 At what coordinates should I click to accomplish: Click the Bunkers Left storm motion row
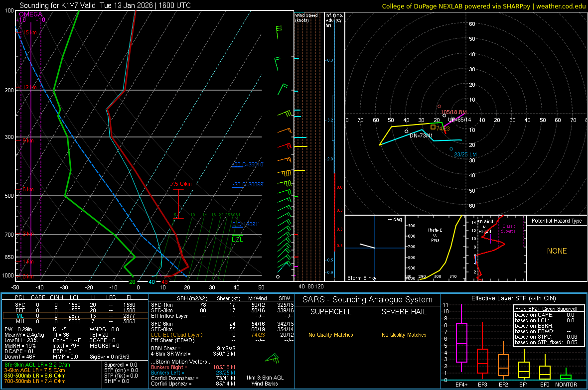193,373
